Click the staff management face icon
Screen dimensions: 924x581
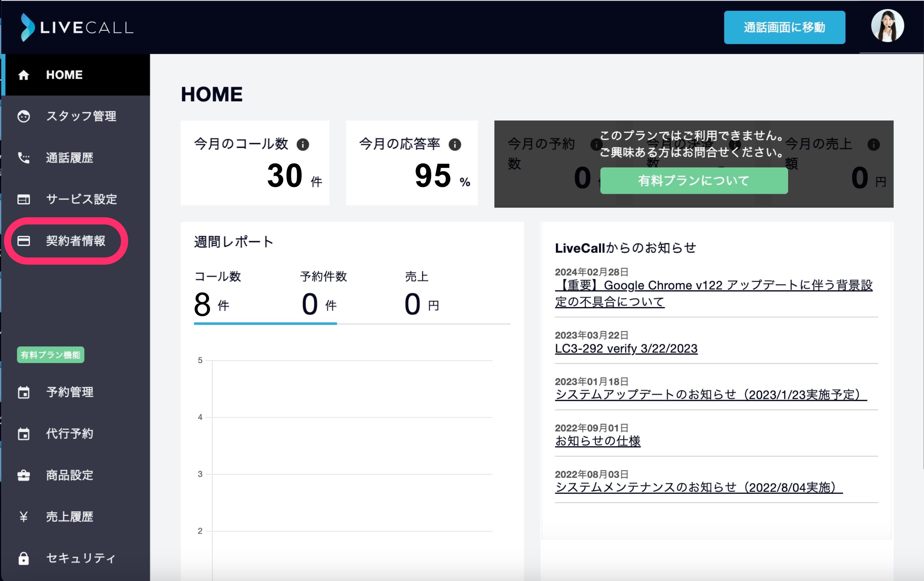click(24, 116)
